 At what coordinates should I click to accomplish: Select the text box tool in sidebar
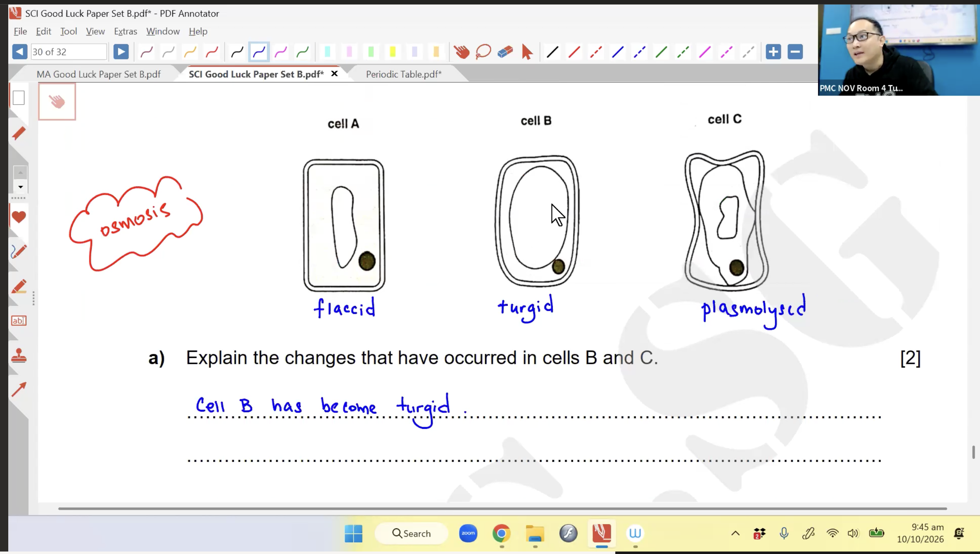point(19,321)
